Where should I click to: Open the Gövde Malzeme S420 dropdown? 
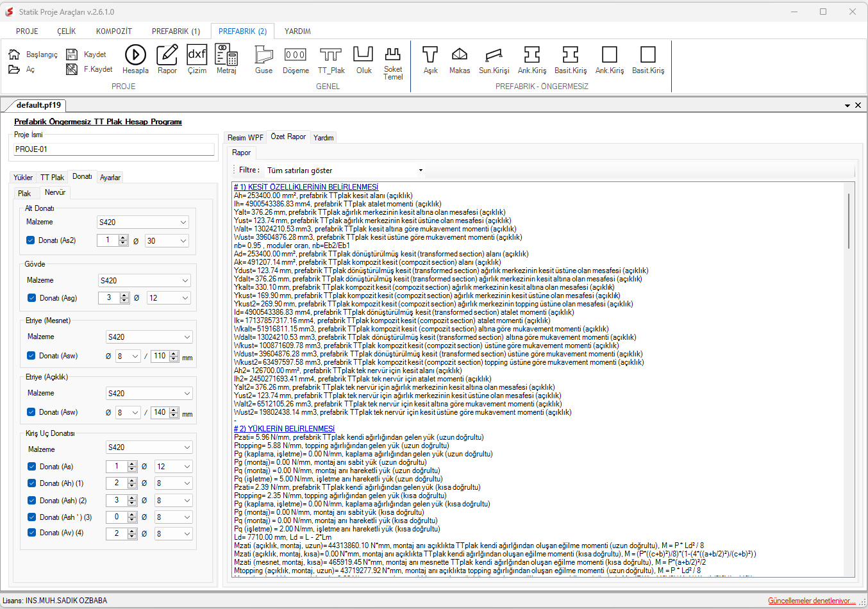[x=145, y=281]
